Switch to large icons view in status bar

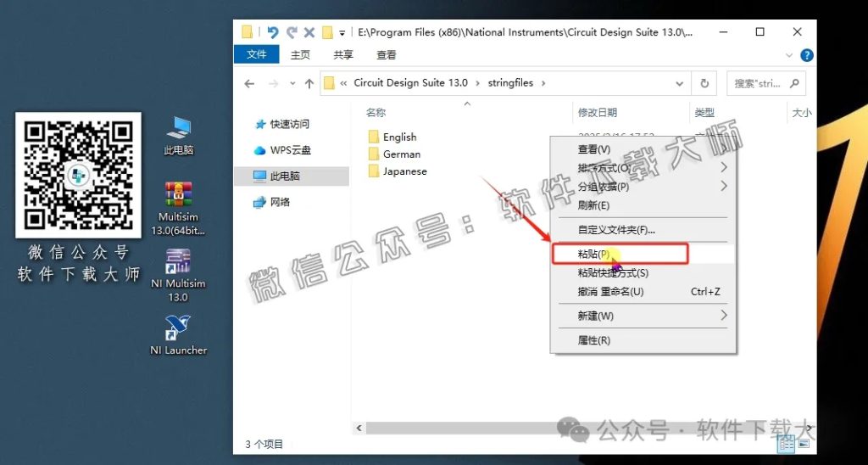pyautogui.click(x=804, y=444)
